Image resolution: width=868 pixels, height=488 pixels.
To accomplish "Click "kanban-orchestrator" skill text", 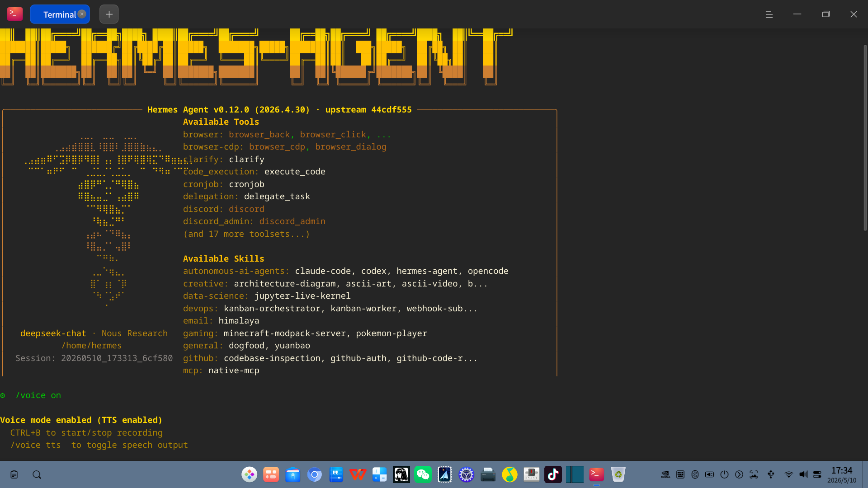I will [x=272, y=309].
